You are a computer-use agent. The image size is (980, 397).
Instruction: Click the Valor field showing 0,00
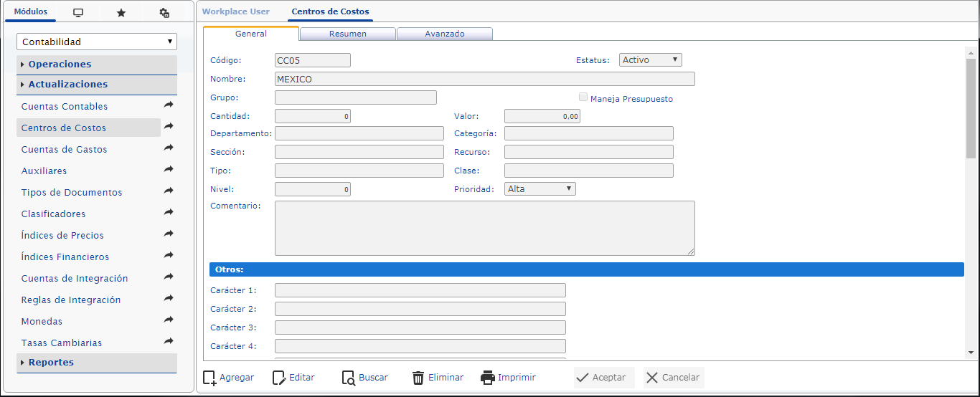click(542, 116)
